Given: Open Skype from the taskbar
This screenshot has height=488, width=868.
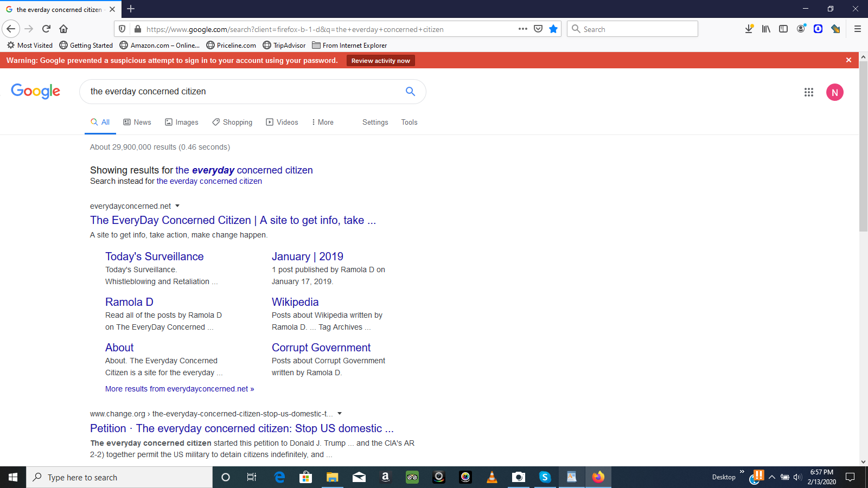Looking at the screenshot, I should pos(545,477).
